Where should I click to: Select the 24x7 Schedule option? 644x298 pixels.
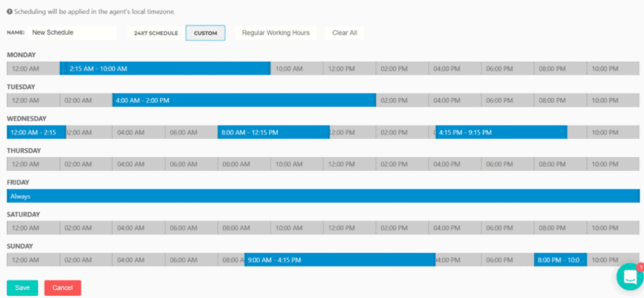(x=156, y=33)
